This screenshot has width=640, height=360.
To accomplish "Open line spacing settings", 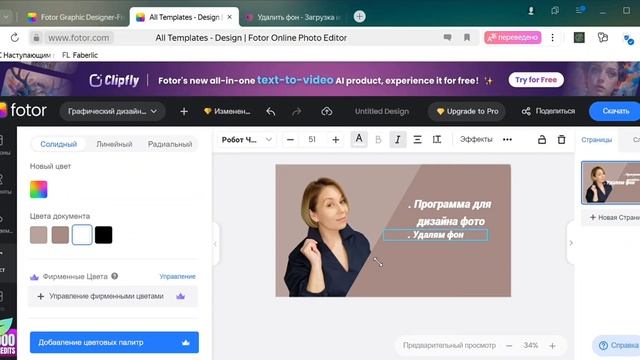I will tap(437, 140).
